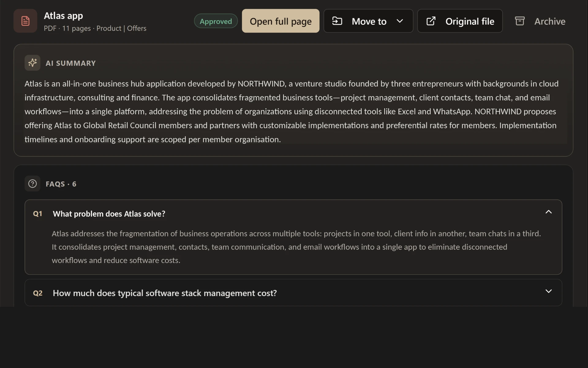The height and width of the screenshot is (368, 588).
Task: Open the full page view
Action: tap(281, 21)
